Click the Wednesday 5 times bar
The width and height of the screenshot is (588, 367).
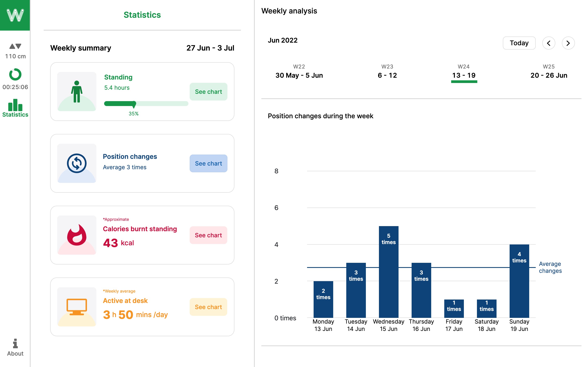[388, 272]
